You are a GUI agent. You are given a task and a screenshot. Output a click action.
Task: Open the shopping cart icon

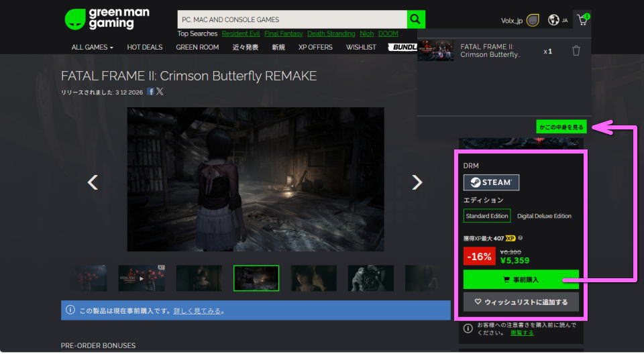(x=582, y=20)
